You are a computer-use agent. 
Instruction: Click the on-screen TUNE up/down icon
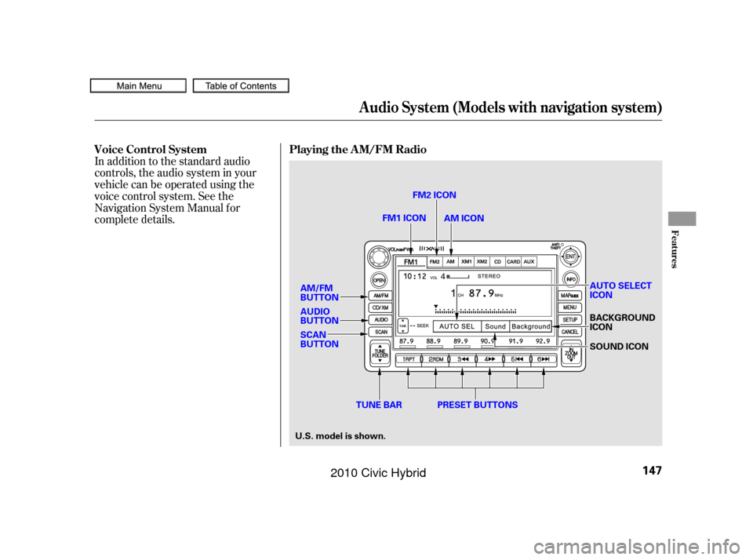403,325
